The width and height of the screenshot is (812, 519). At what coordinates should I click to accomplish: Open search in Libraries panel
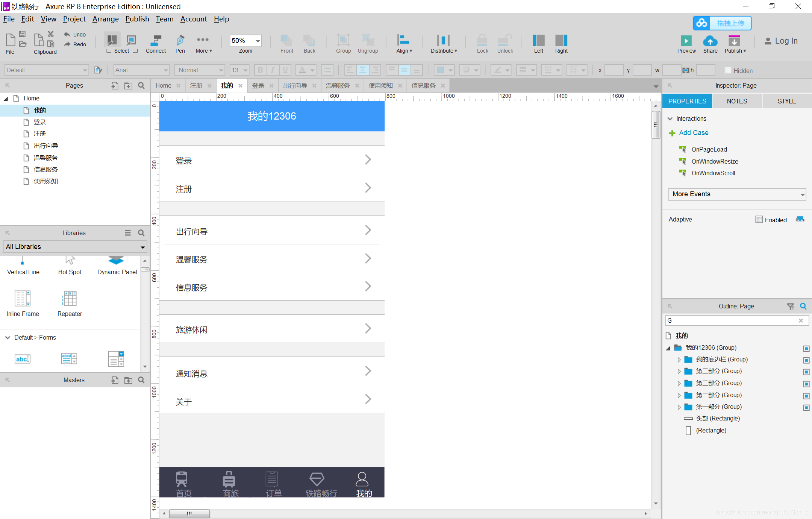[141, 233]
